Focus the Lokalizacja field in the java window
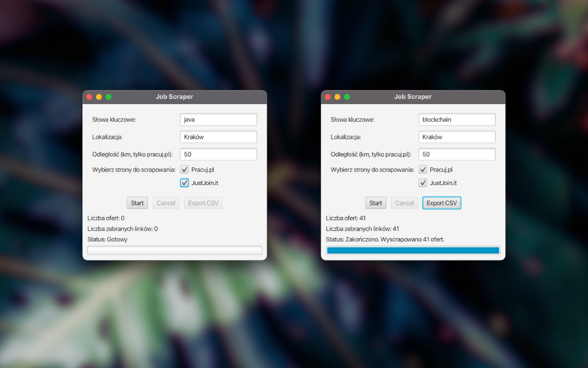588x368 pixels. (x=218, y=137)
